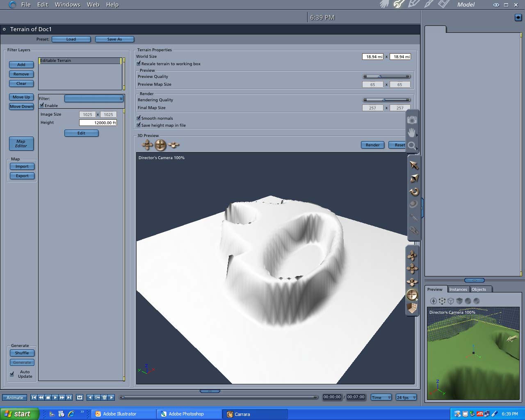
Task: Uncheck Rescale terrain to working box
Action: 139,64
